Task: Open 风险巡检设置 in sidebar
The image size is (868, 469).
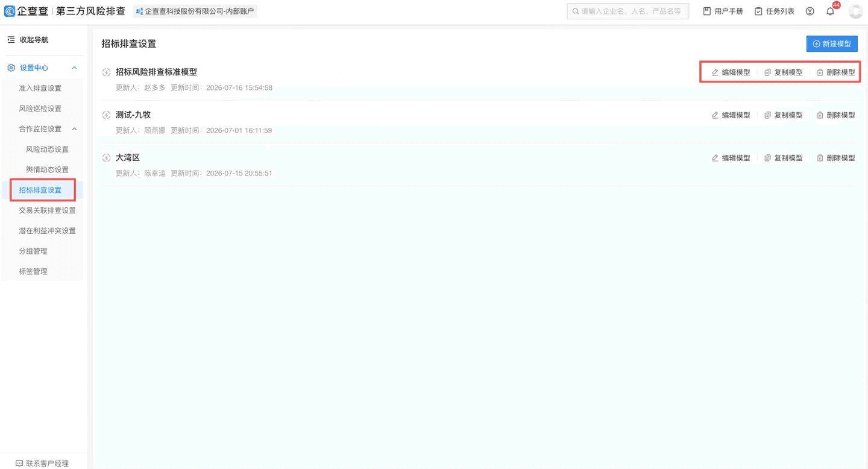Action: (40, 109)
